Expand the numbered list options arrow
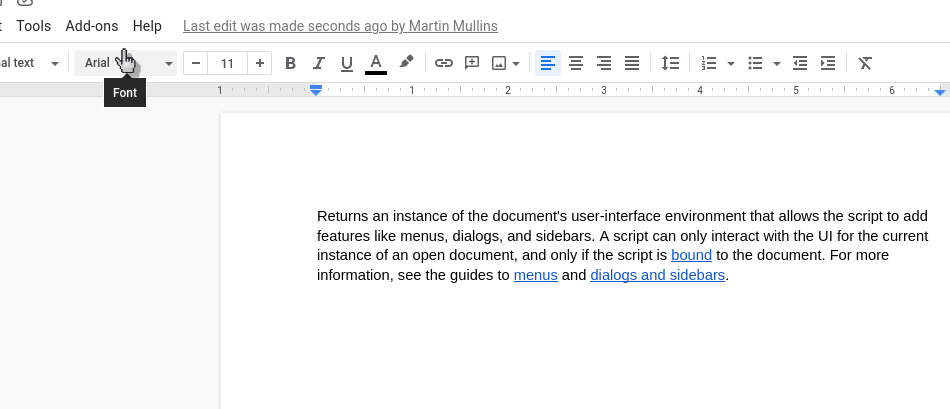Screen dimensions: 950x409 point(731,63)
